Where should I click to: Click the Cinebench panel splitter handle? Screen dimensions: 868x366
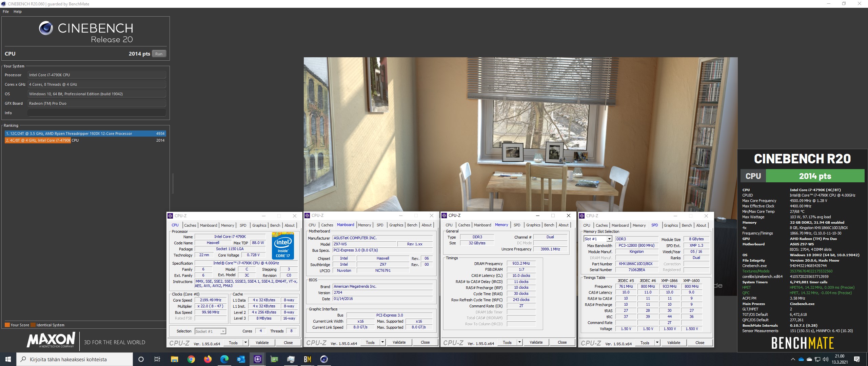[173, 183]
